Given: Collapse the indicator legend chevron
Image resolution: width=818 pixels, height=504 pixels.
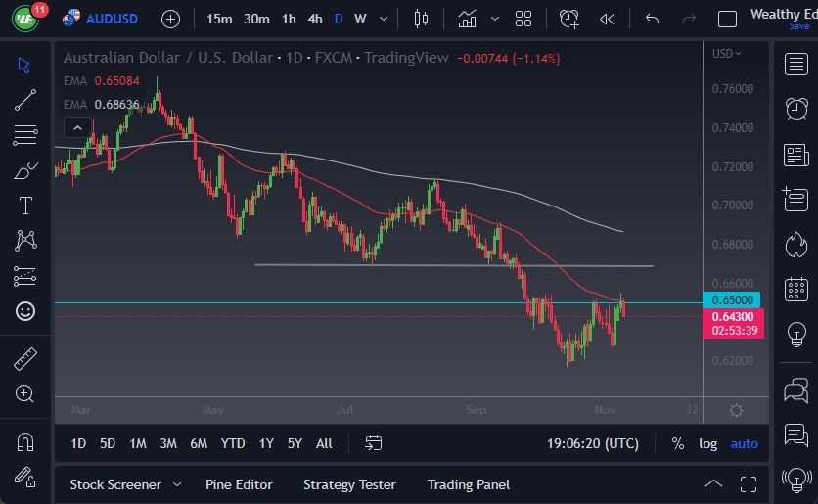Looking at the screenshot, I should coord(74,127).
